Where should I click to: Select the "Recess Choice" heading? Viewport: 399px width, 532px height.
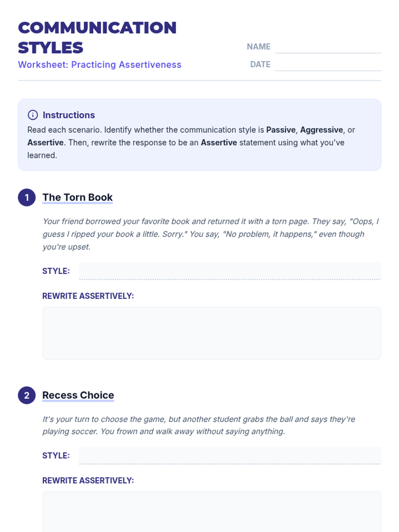78,395
